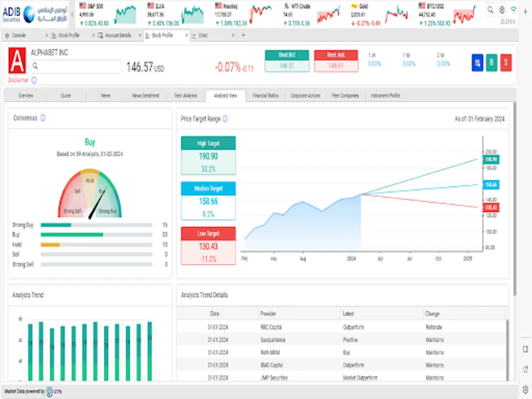Click the High Target 190.90 card
The image size is (532, 399).
(x=208, y=156)
